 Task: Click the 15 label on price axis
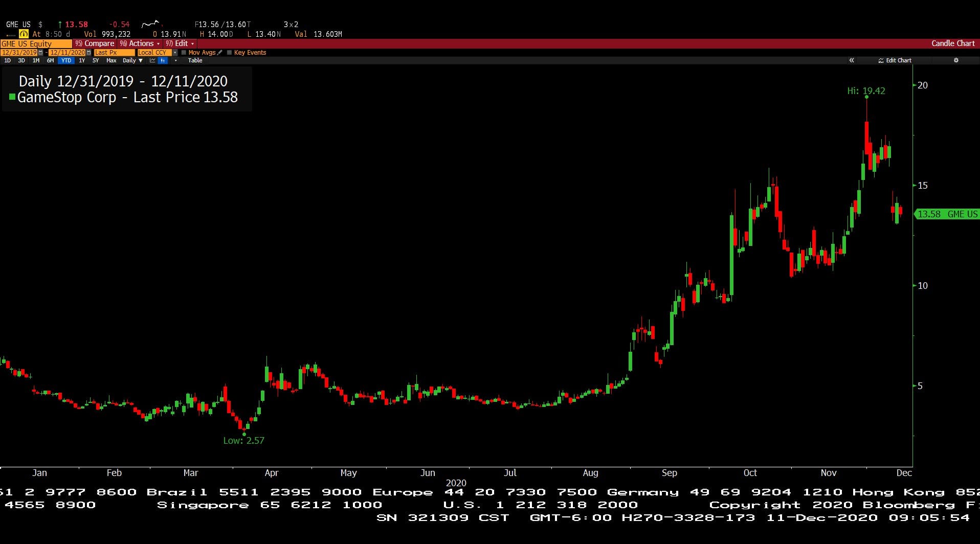click(x=922, y=186)
